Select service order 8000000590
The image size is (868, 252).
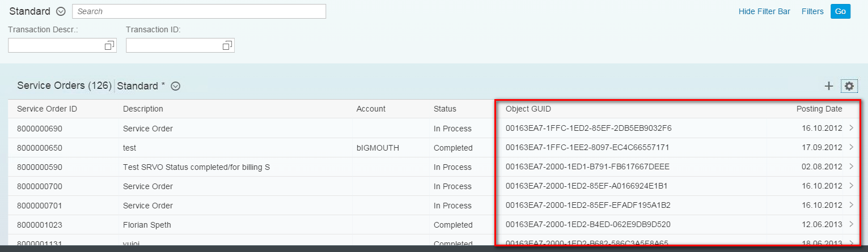(40, 167)
